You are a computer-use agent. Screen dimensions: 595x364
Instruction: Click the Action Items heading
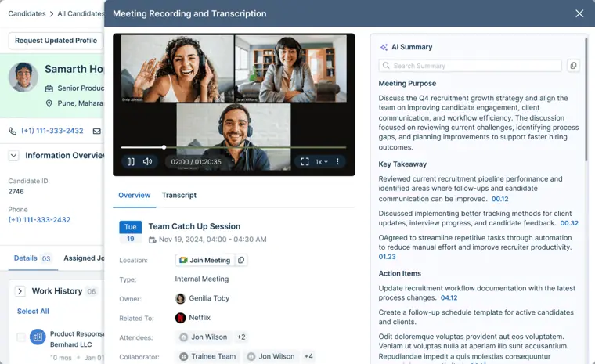click(399, 273)
